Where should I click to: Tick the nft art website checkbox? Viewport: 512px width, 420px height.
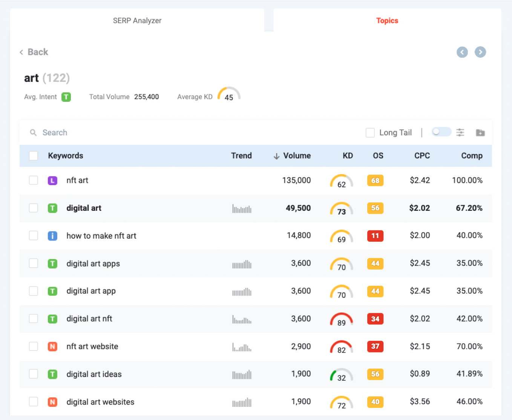tap(34, 346)
